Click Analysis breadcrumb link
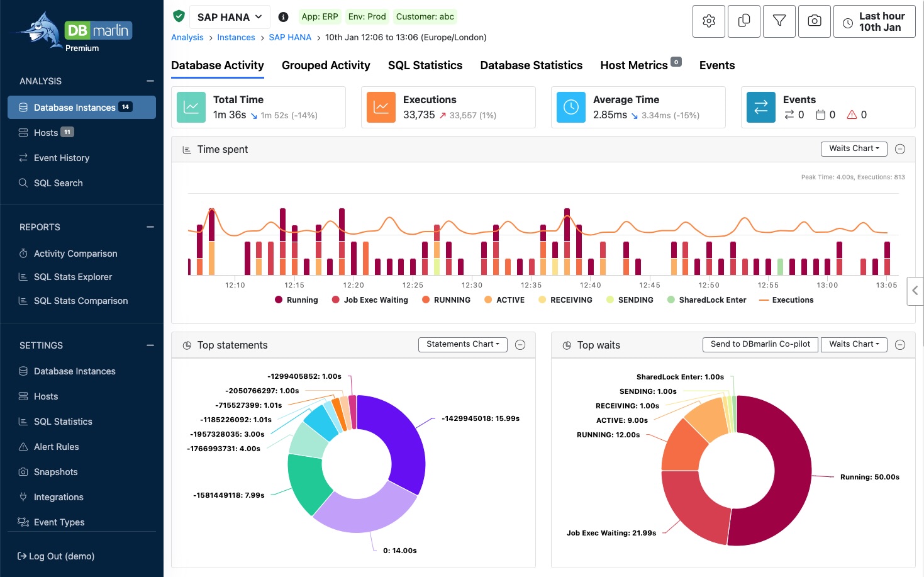The width and height of the screenshot is (924, 577). 187,37
